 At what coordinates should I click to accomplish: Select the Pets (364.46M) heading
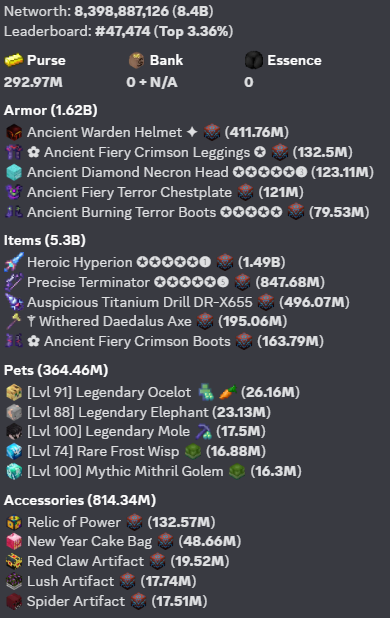click(x=56, y=370)
